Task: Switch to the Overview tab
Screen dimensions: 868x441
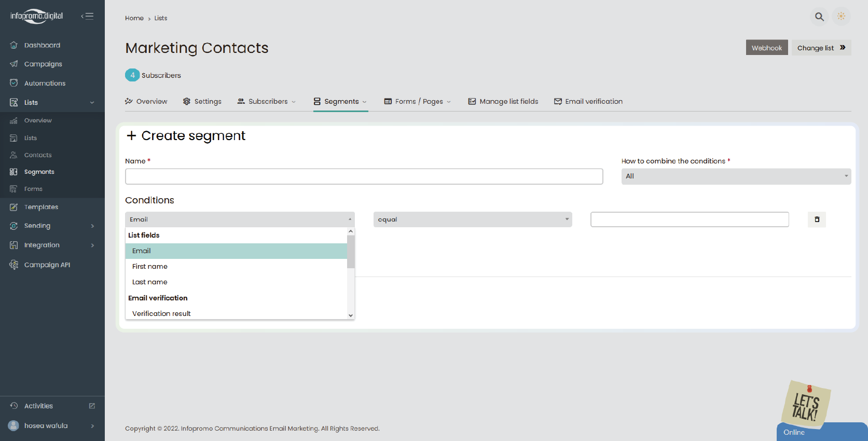Action: coord(146,101)
